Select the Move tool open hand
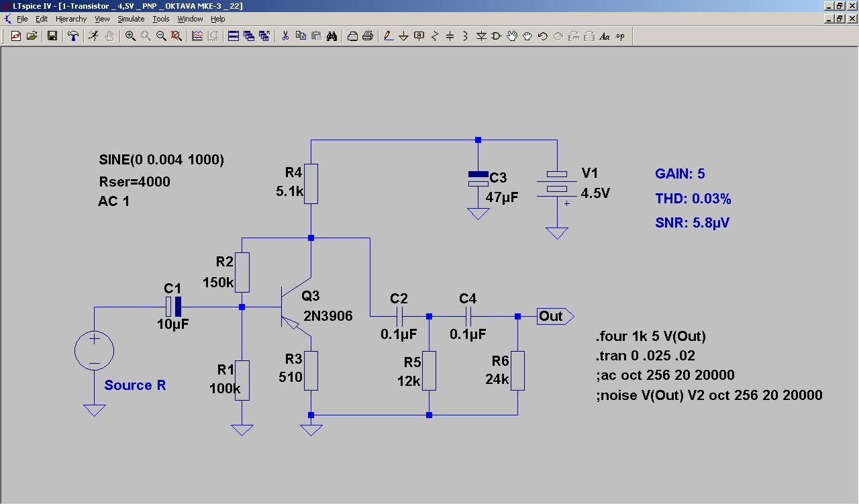Image resolution: width=859 pixels, height=504 pixels. pyautogui.click(x=512, y=36)
